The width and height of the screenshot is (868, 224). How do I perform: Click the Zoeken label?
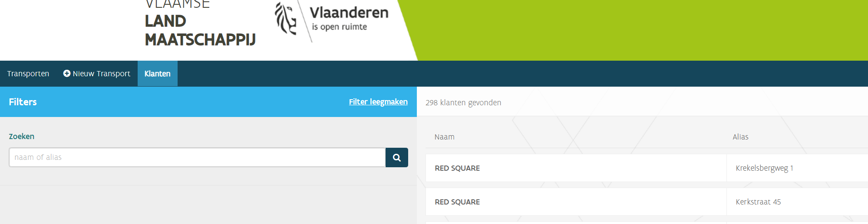[x=22, y=136]
